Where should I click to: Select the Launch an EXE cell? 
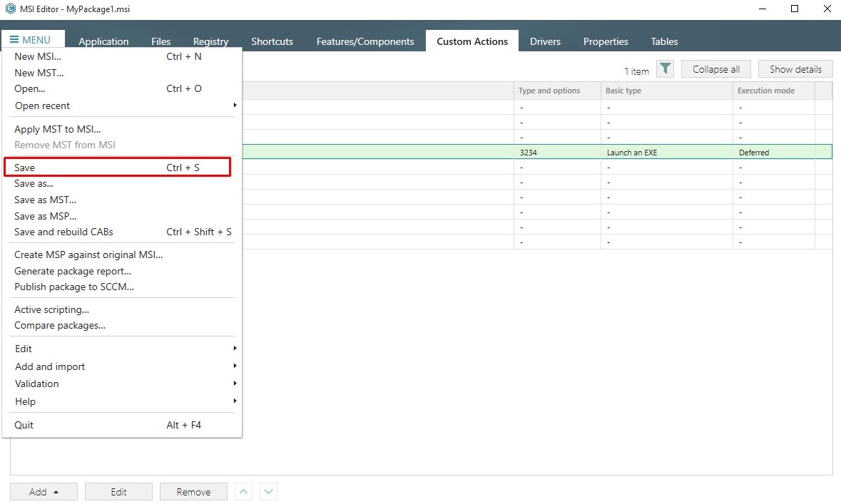667,153
